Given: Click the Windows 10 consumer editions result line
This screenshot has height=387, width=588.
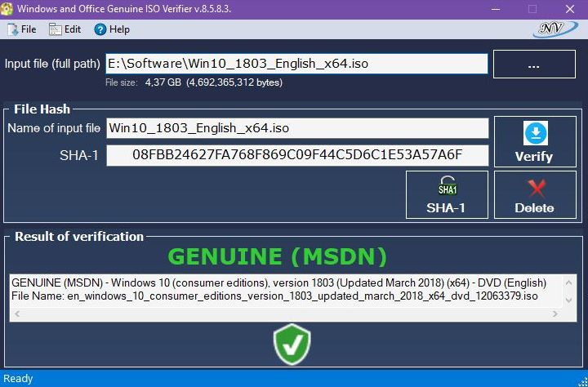Looking at the screenshot, I should pos(279,282).
